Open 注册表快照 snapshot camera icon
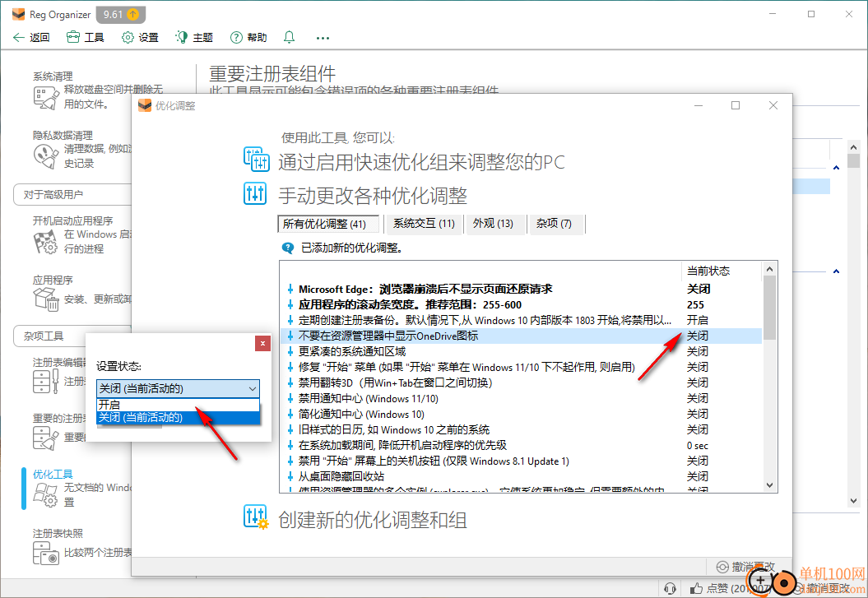The width and height of the screenshot is (868, 598). (46, 552)
